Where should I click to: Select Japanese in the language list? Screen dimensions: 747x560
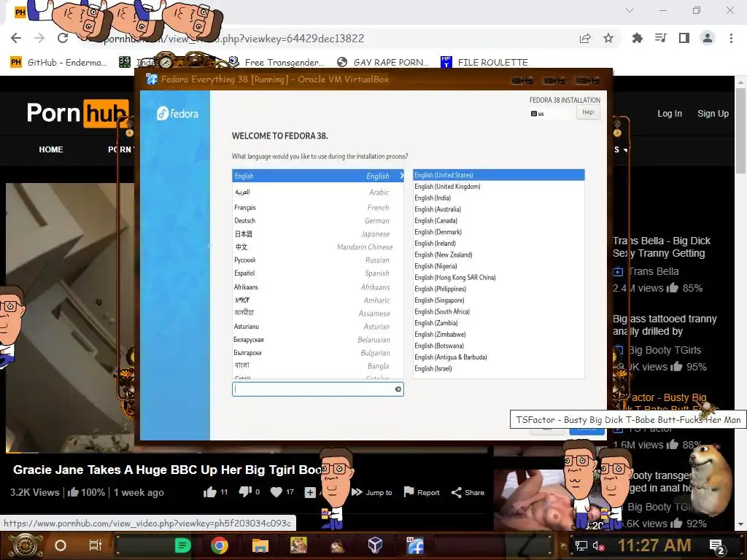pyautogui.click(x=318, y=234)
